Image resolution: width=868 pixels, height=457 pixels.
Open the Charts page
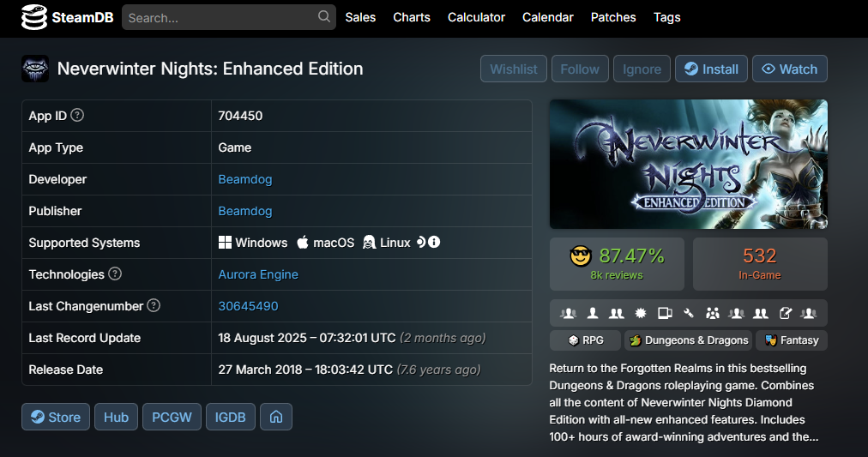coord(412,17)
